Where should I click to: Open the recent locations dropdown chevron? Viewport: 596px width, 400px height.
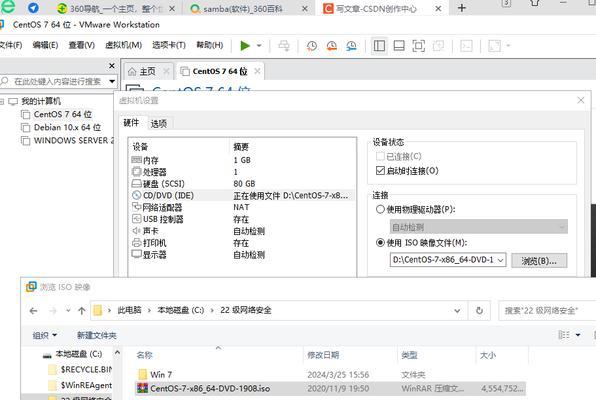[68, 311]
